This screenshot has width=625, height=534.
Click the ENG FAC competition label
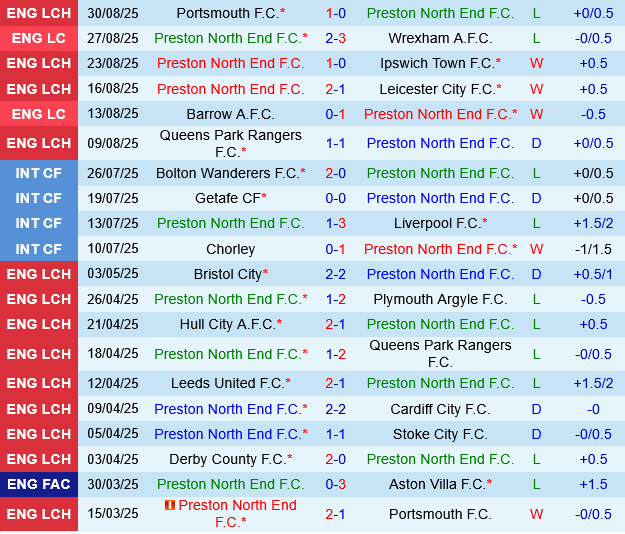tap(39, 484)
